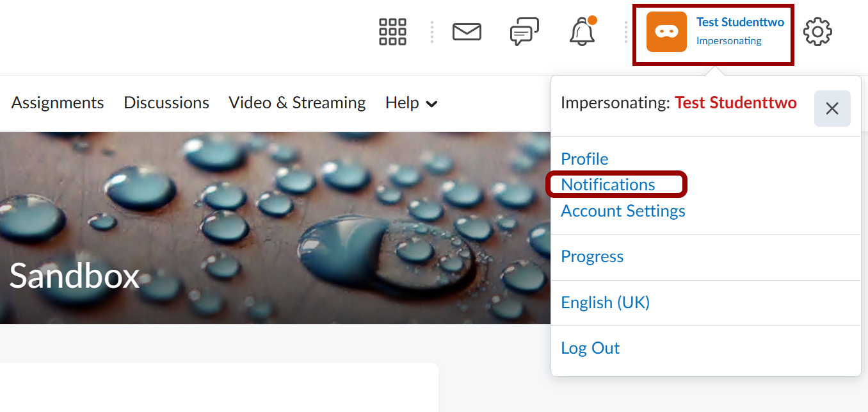
Task: Open Discussions from the navbar
Action: click(x=166, y=103)
